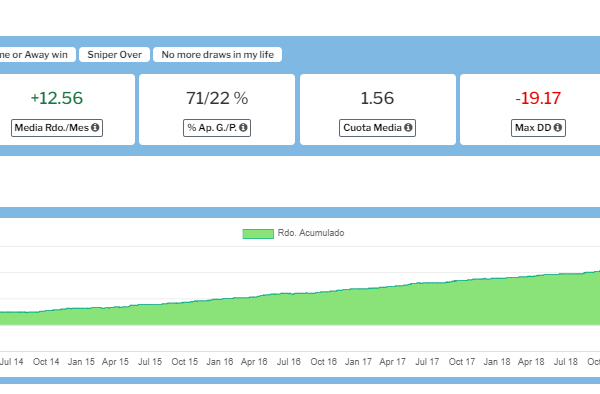
Task: Click the Jul 15 axis label
Action: pos(150,361)
